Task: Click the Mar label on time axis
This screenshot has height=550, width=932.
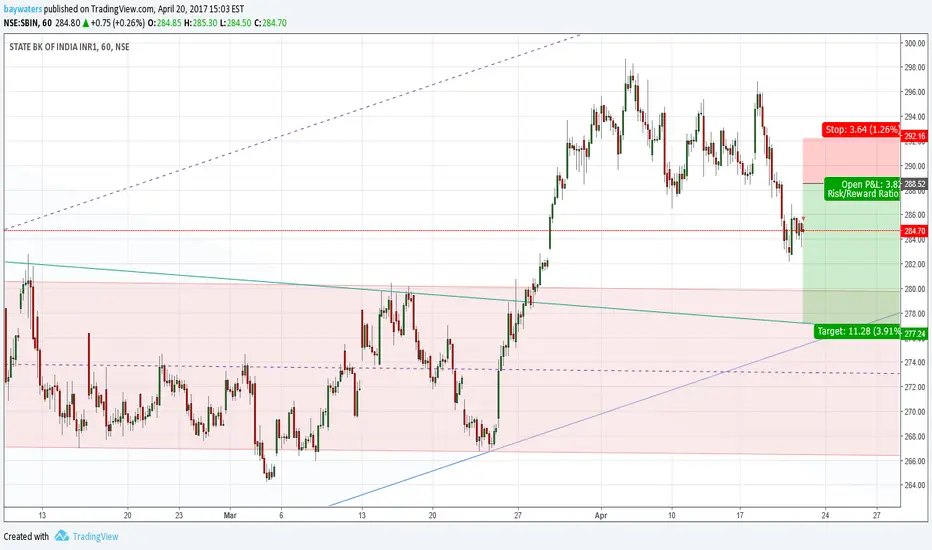Action: click(230, 515)
